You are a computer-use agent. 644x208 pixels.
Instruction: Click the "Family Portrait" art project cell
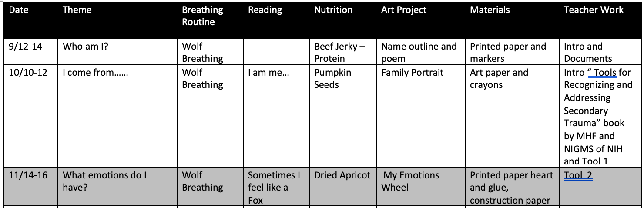[421, 117]
